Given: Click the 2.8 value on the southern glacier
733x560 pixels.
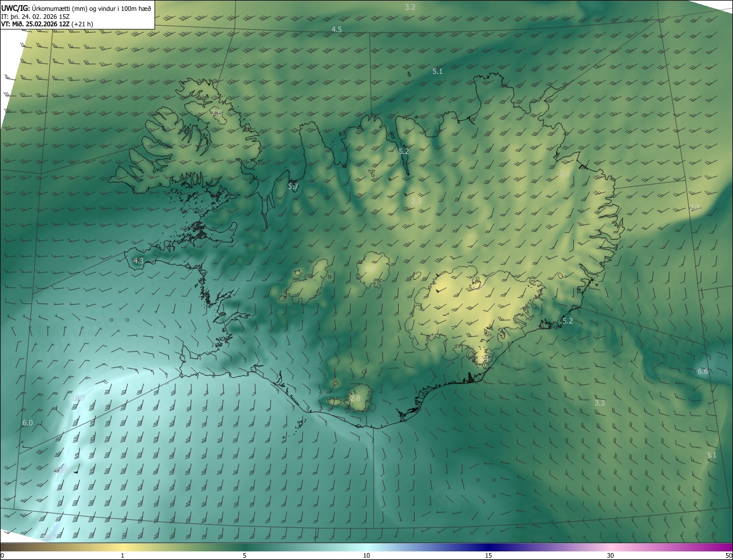Looking at the screenshot, I should coord(355,398).
